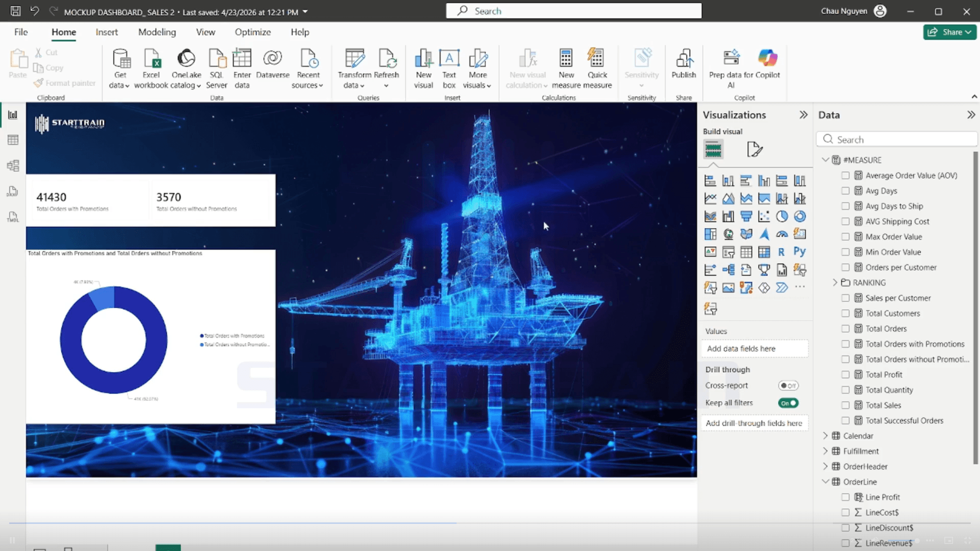This screenshot has height=551, width=980.
Task: Expand the OrderHeader table
Action: tap(825, 466)
